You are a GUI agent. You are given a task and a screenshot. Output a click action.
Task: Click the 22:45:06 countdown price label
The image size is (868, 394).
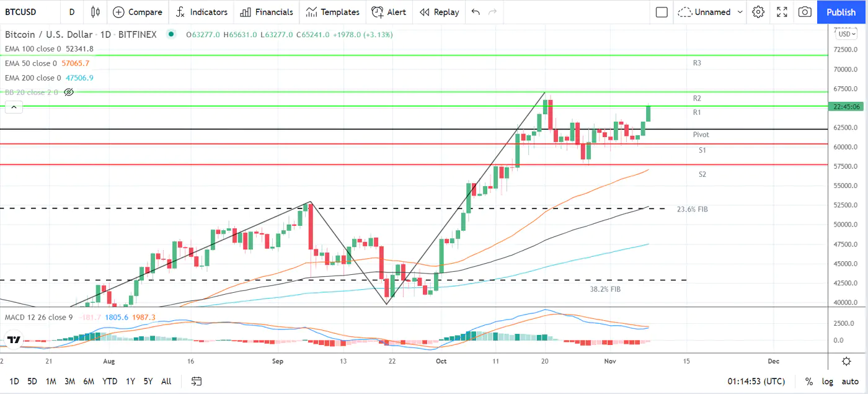coord(847,107)
